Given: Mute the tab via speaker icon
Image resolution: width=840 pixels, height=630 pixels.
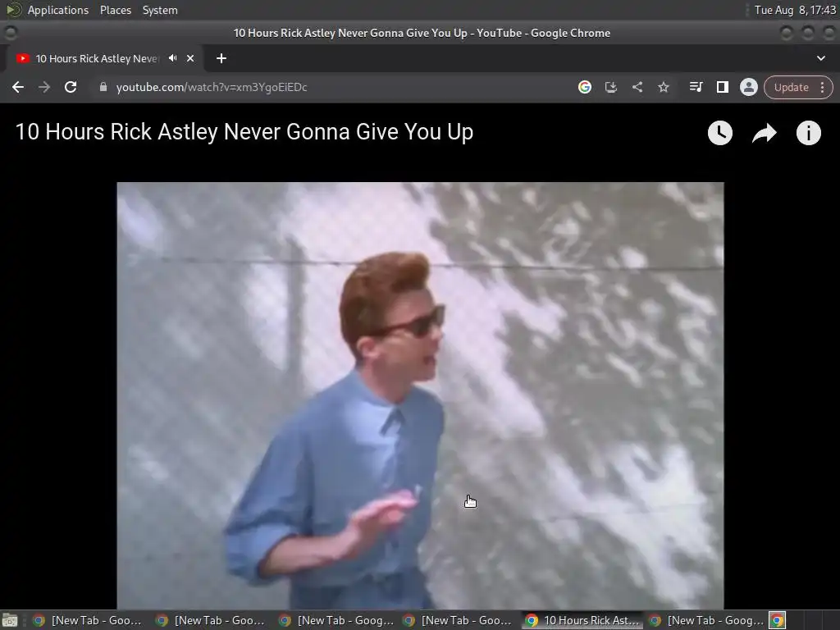Looking at the screenshot, I should coord(172,58).
